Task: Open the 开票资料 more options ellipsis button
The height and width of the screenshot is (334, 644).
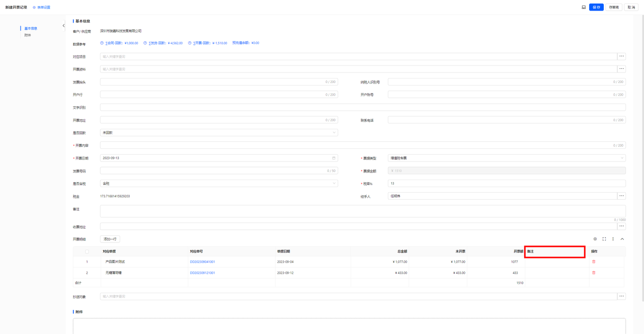Action: point(622,69)
